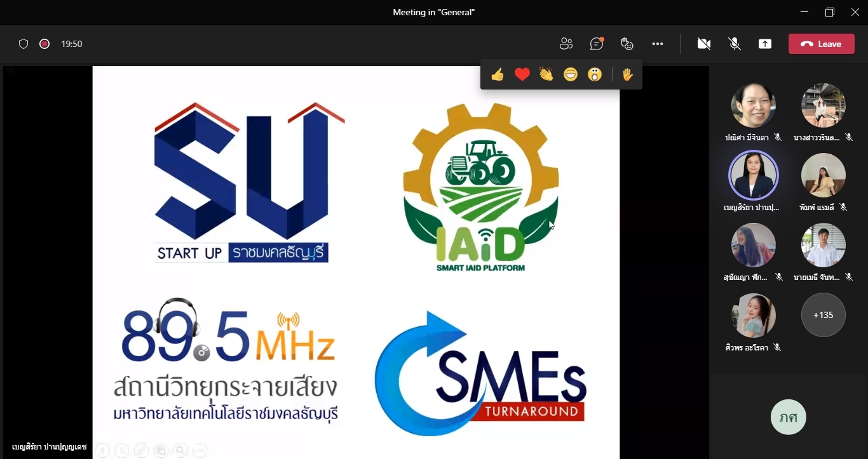Toggle the reactions menu icon
Screen dimensions: 868x459
[x=627, y=44]
